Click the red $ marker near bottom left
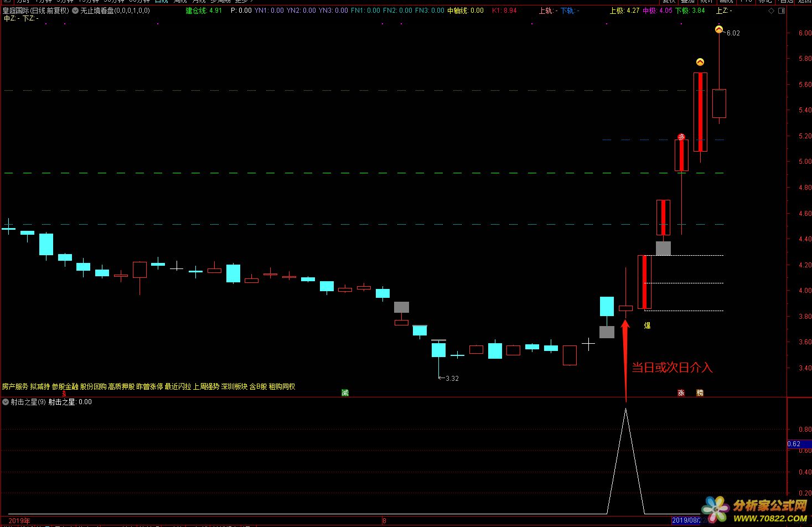 pyautogui.click(x=64, y=394)
